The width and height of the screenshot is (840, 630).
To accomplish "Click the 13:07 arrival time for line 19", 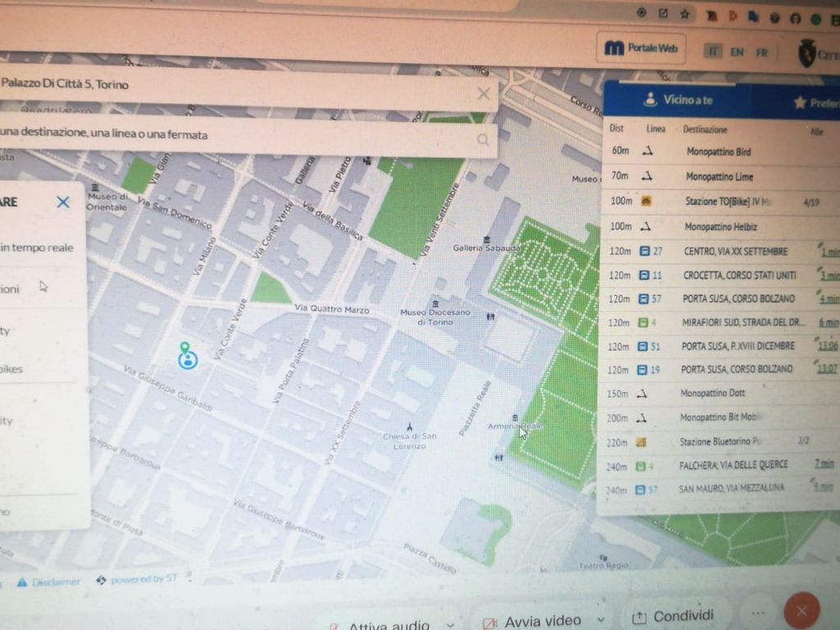I will pos(827,368).
